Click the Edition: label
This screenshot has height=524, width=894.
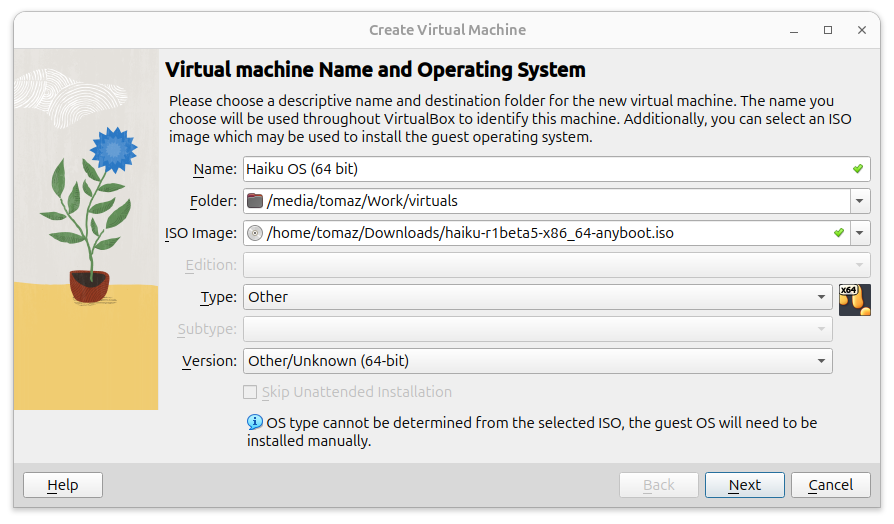211,265
